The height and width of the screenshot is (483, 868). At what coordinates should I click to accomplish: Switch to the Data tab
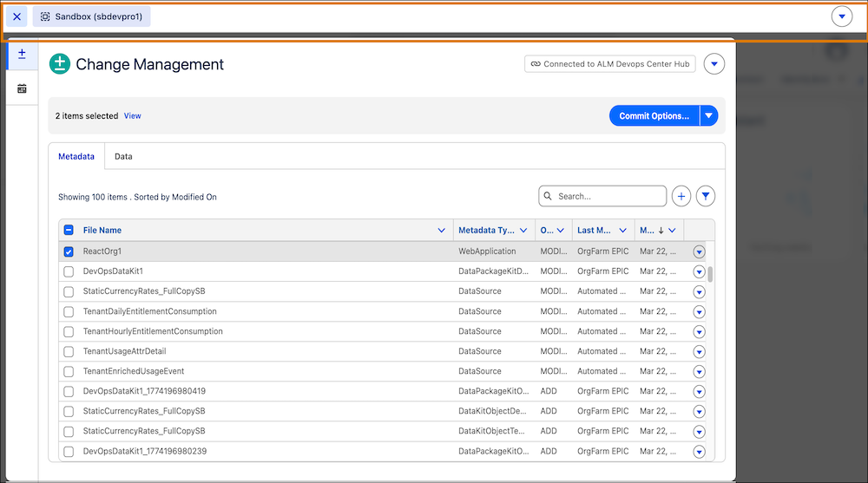click(123, 157)
